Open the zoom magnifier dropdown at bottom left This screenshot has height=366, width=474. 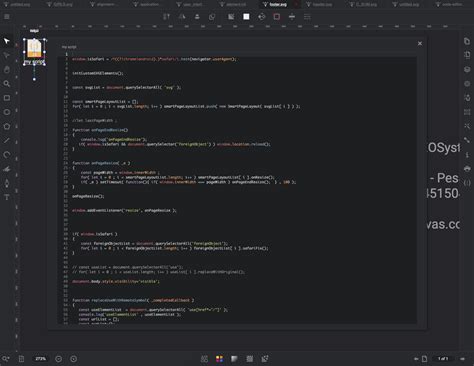(6, 359)
